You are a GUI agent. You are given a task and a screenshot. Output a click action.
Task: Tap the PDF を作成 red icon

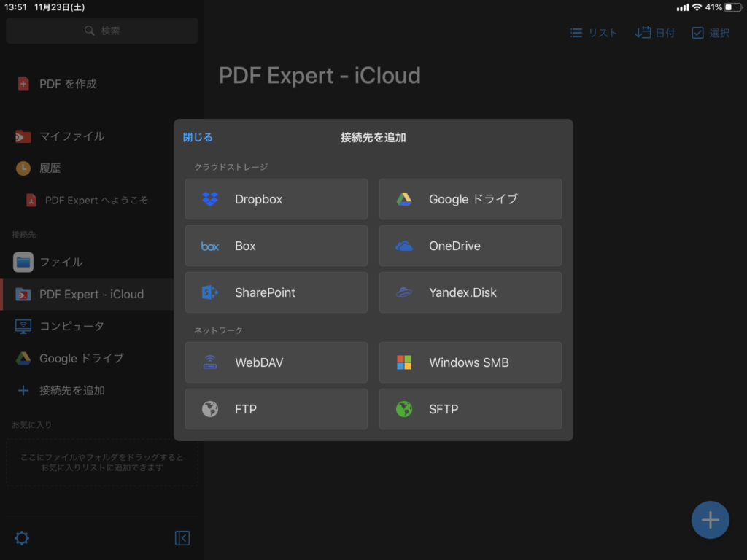[23, 84]
